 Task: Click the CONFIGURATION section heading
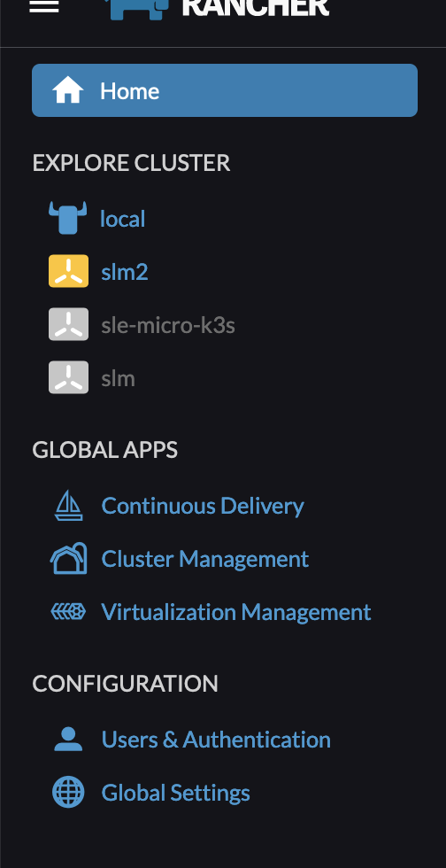125,683
